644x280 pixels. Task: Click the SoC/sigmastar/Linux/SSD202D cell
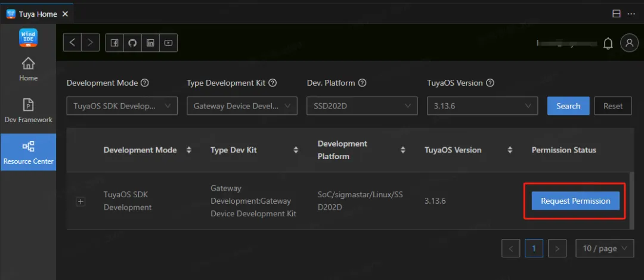pos(360,201)
